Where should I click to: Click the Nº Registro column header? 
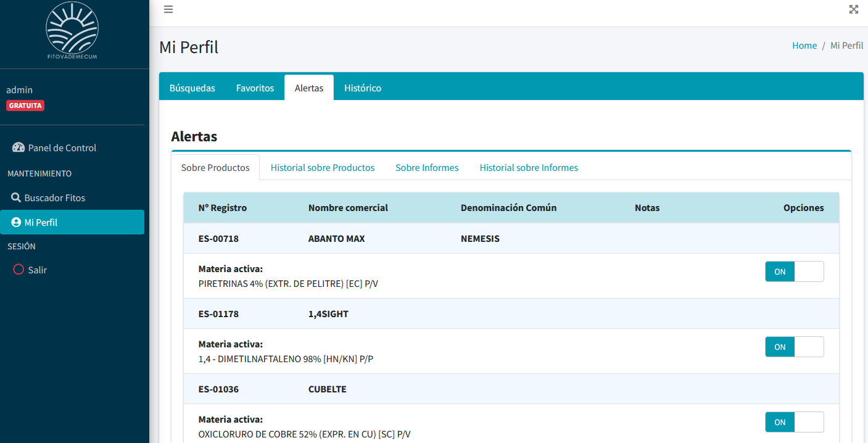pos(223,208)
